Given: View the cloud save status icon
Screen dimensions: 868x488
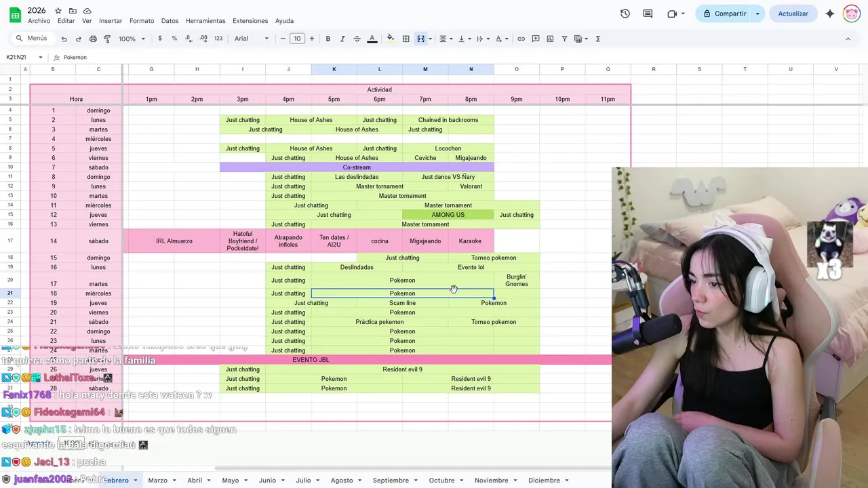Looking at the screenshot, I should [87, 11].
